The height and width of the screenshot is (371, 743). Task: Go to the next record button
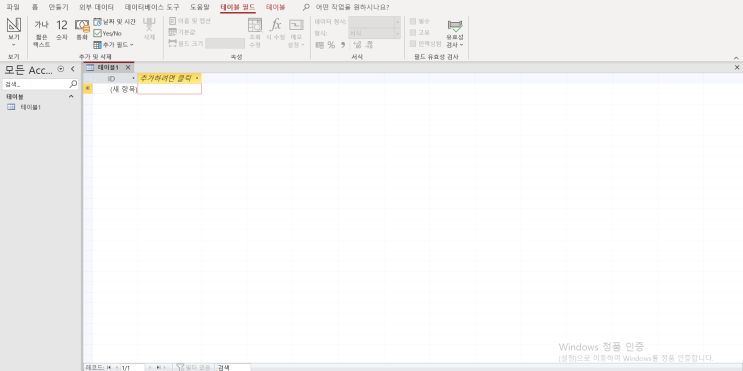coord(150,367)
